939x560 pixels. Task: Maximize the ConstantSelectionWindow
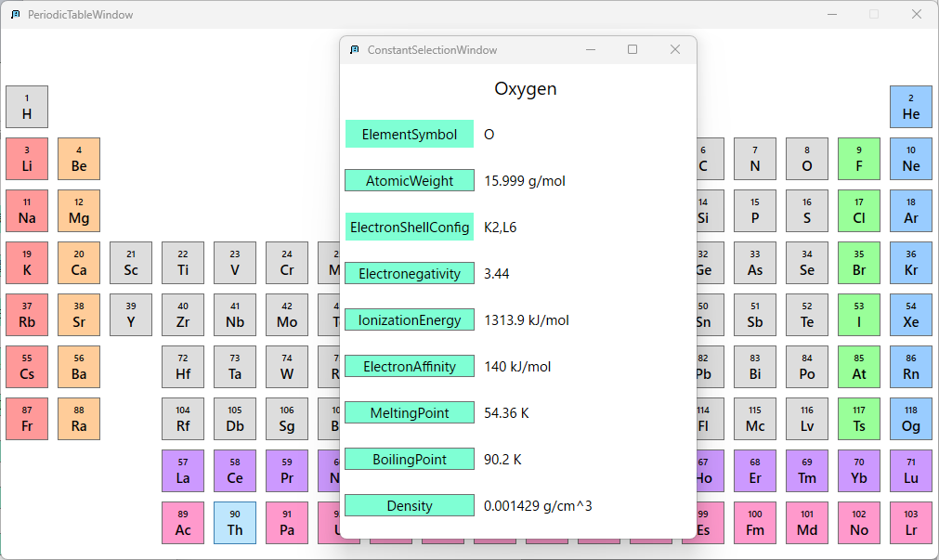click(633, 50)
